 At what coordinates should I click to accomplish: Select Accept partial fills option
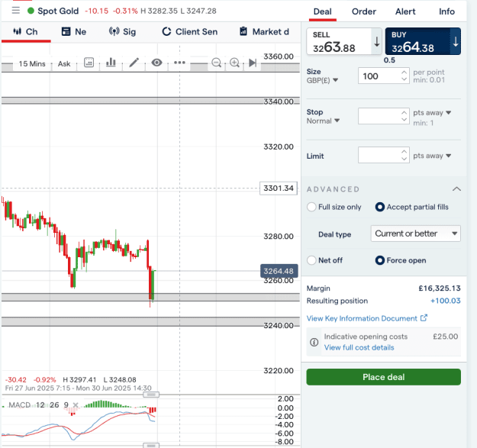(x=379, y=207)
